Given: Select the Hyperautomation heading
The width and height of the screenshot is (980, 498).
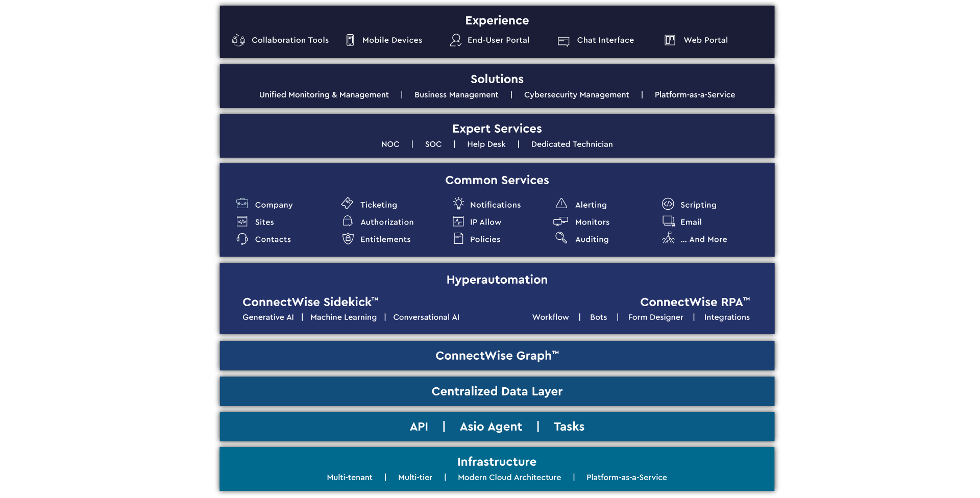Looking at the screenshot, I should (497, 280).
